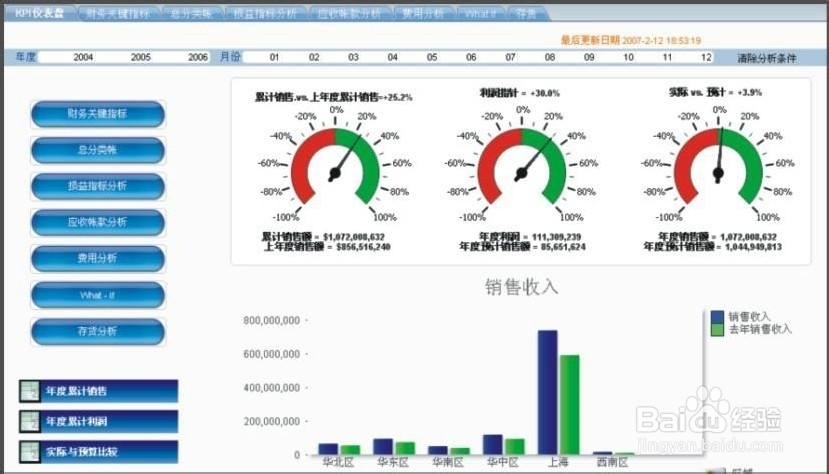Select month 07 in 月份 filter
Viewport: 829px width, 474px height.
pyautogui.click(x=510, y=57)
